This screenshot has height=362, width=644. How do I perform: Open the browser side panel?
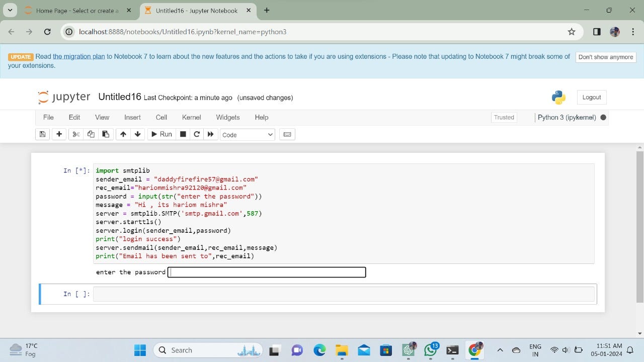pos(597,32)
